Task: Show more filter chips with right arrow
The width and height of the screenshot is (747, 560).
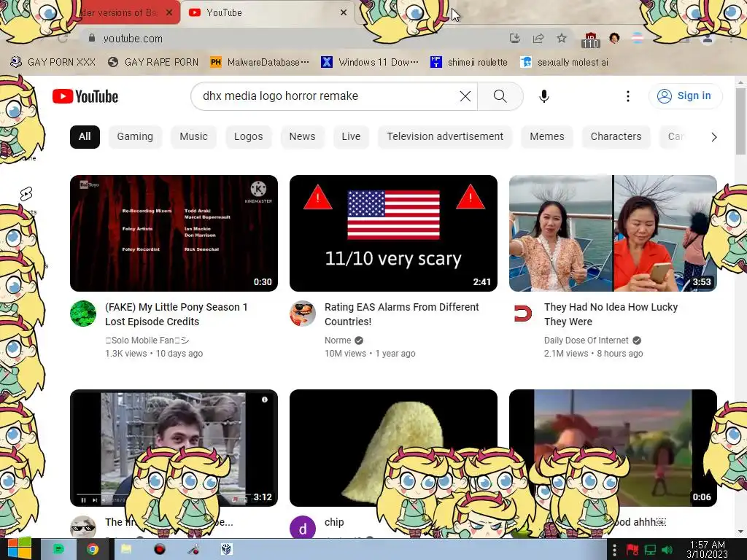Action: click(x=713, y=137)
